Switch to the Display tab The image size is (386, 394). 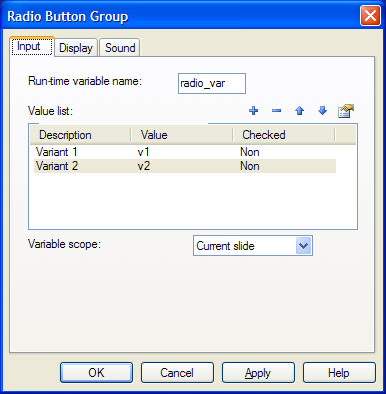[76, 48]
